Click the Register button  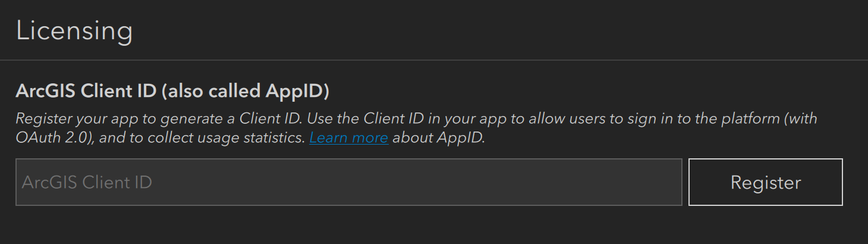click(765, 182)
